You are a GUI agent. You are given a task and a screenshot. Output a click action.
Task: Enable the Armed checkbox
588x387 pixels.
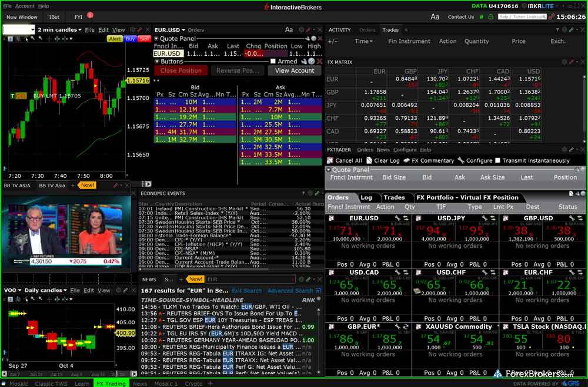(x=273, y=61)
